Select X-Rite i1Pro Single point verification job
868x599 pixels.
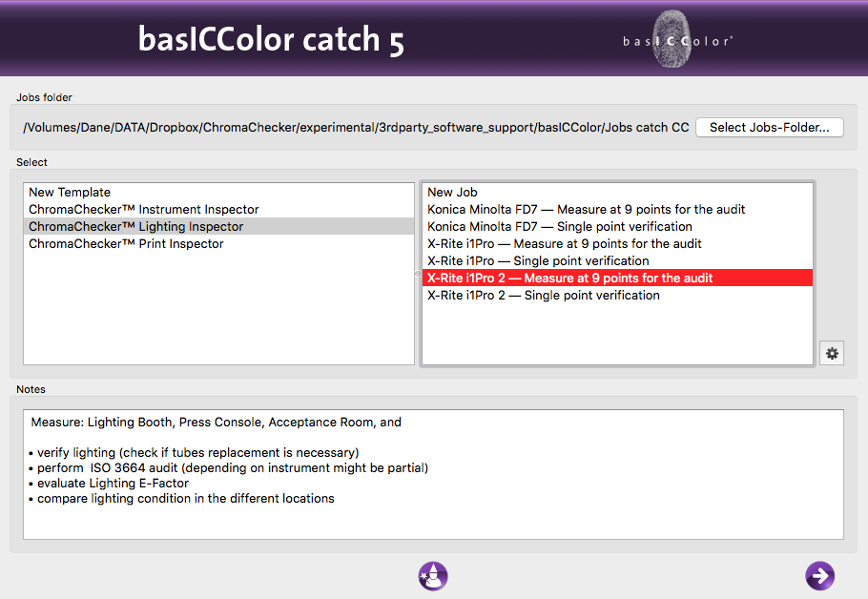[x=617, y=260]
